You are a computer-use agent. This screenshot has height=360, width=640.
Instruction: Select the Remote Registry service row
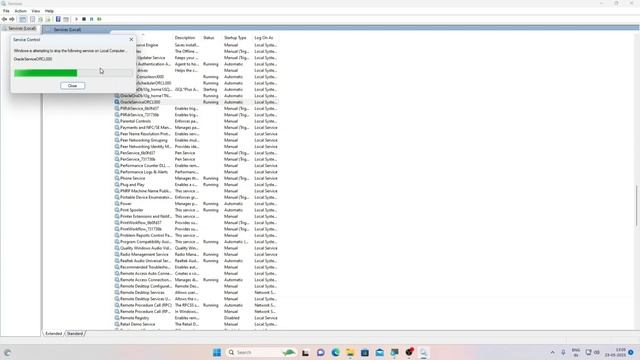coord(196,318)
